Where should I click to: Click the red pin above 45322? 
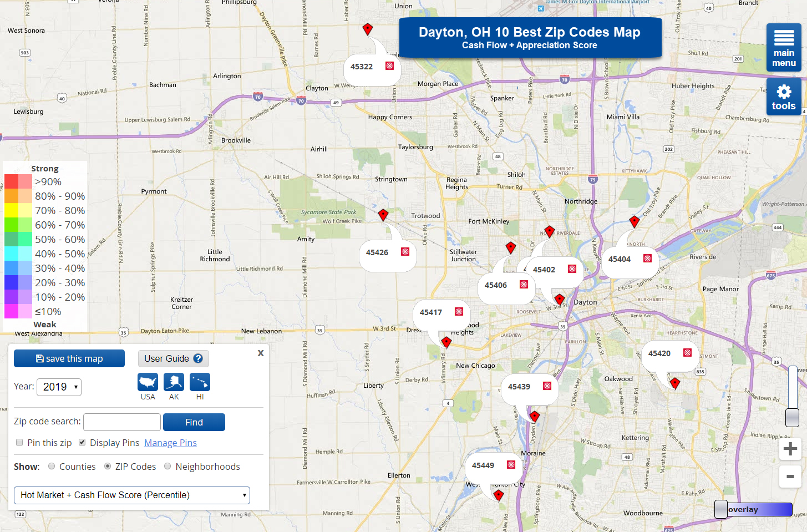pyautogui.click(x=368, y=29)
